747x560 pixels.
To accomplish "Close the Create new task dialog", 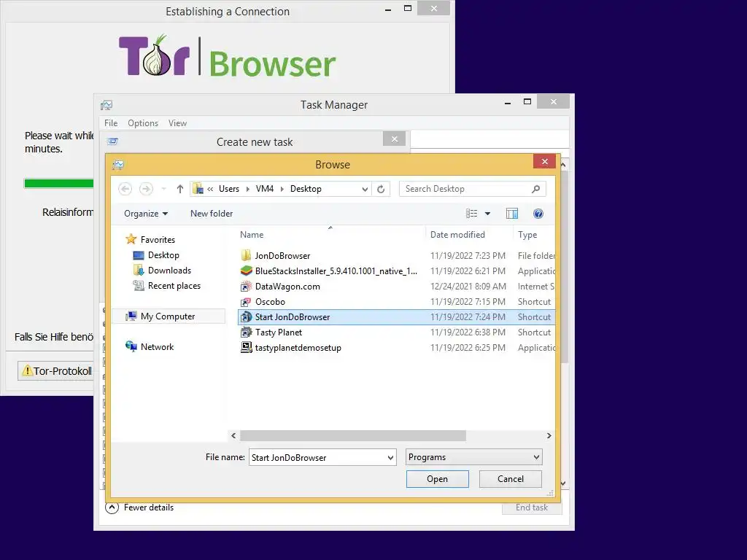I will pyautogui.click(x=395, y=139).
